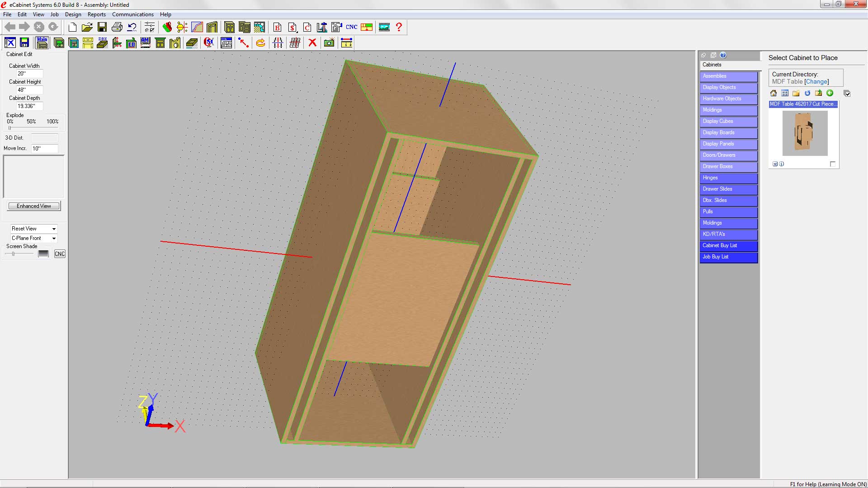Open dropdown arrow below cabinet thumbnail
This screenshot has height=488, width=868.
pos(775,164)
